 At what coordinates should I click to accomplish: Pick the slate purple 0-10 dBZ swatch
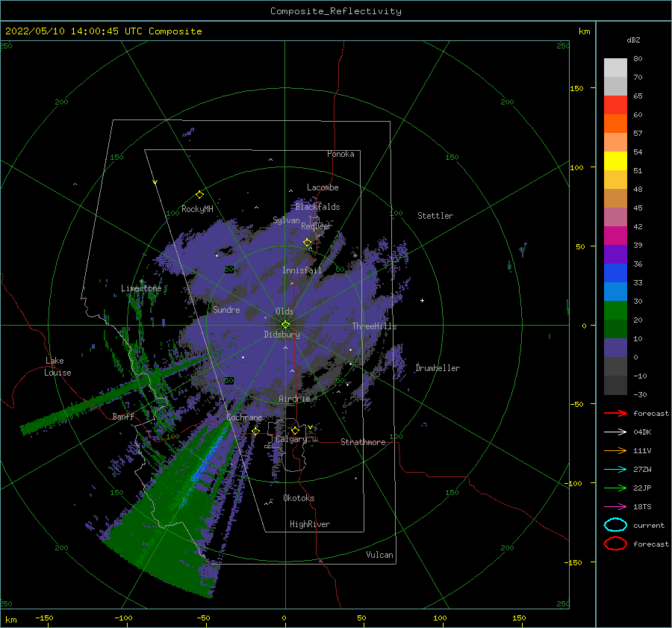[615, 347]
